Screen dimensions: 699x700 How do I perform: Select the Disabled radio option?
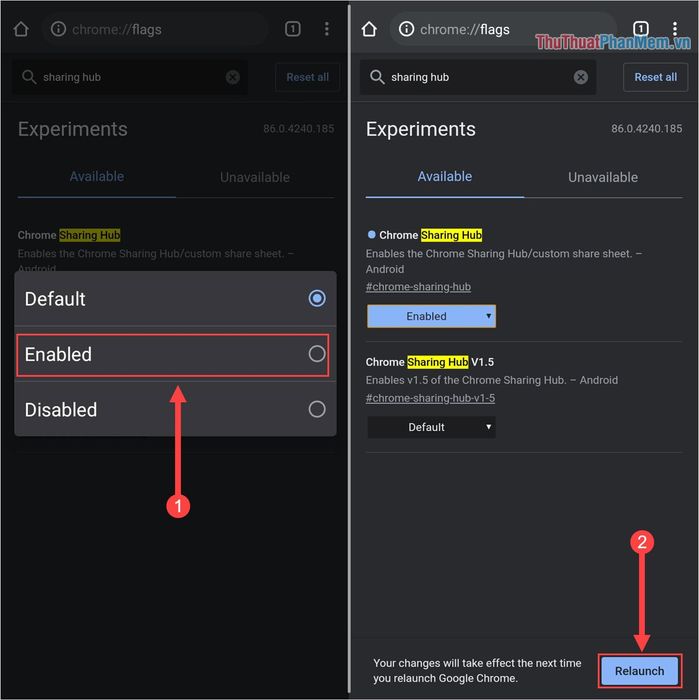(x=317, y=409)
